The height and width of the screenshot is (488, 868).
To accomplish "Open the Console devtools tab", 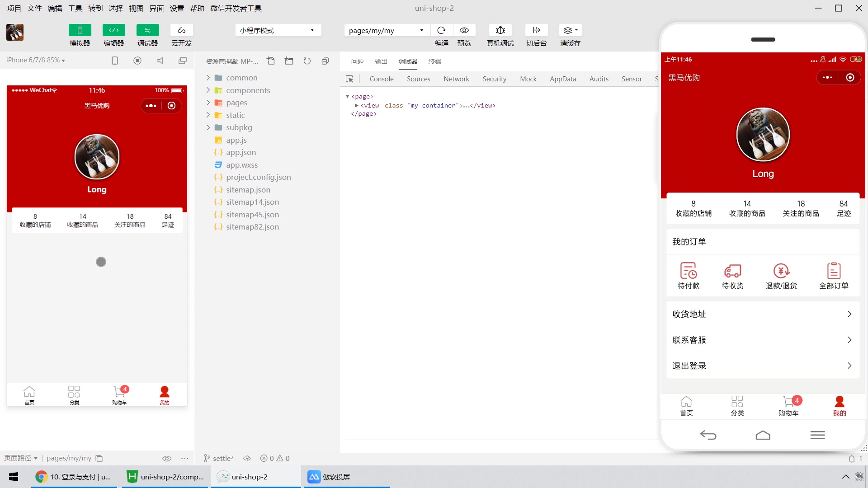I will (382, 79).
